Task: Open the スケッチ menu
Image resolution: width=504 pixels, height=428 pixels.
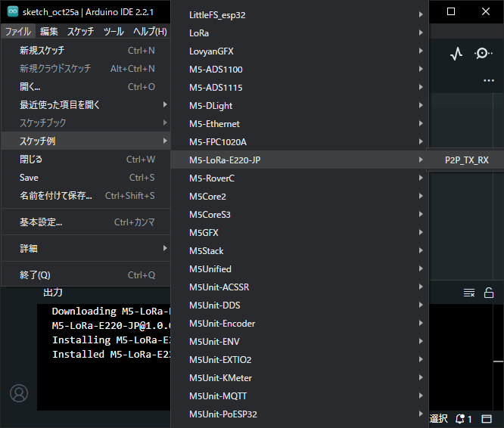Action: pos(80,32)
